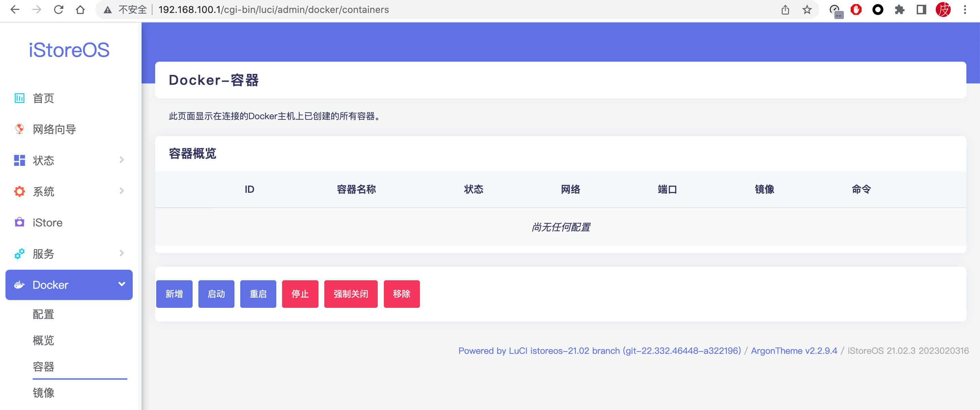
Task: Click the 系统 gear icon
Action: [19, 191]
